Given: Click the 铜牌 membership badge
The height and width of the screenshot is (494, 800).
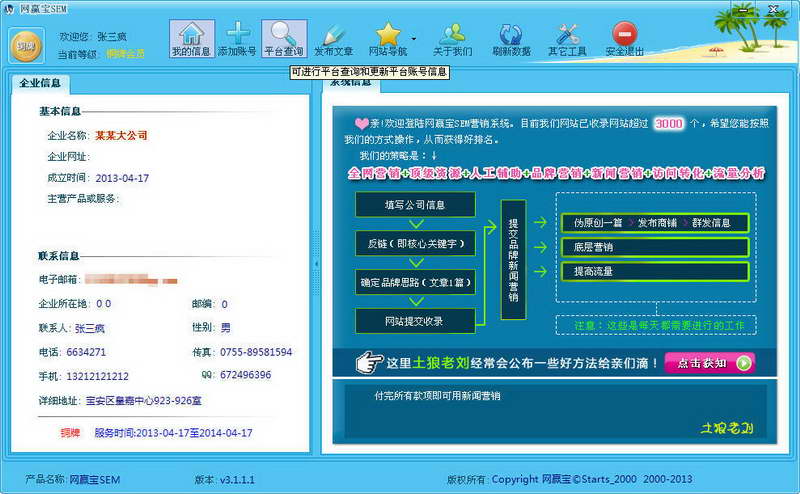Looking at the screenshot, I should (x=26, y=46).
